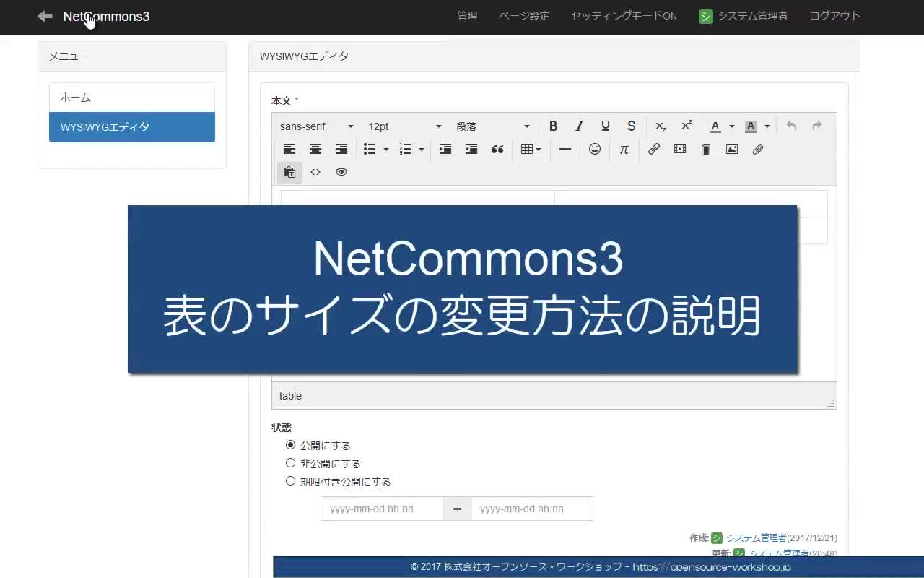
Task: Insert a numbered list
Action: (405, 149)
